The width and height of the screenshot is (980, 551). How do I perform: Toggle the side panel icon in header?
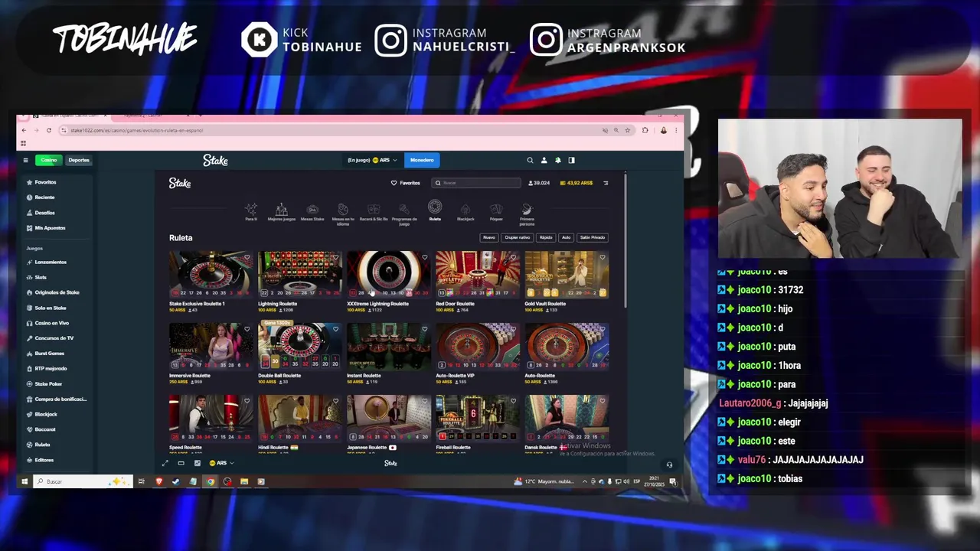tap(571, 160)
